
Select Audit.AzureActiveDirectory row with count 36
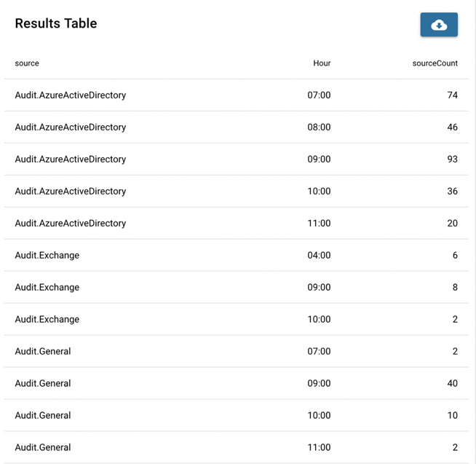tap(236, 191)
